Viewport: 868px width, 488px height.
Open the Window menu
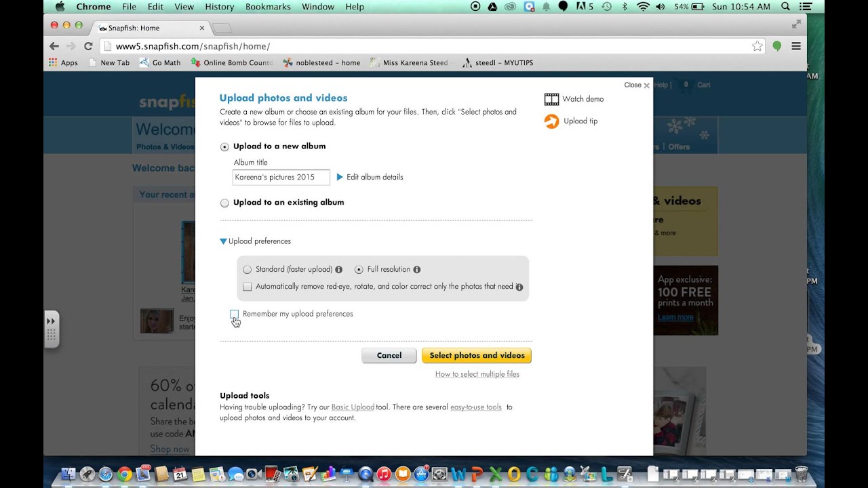point(317,7)
